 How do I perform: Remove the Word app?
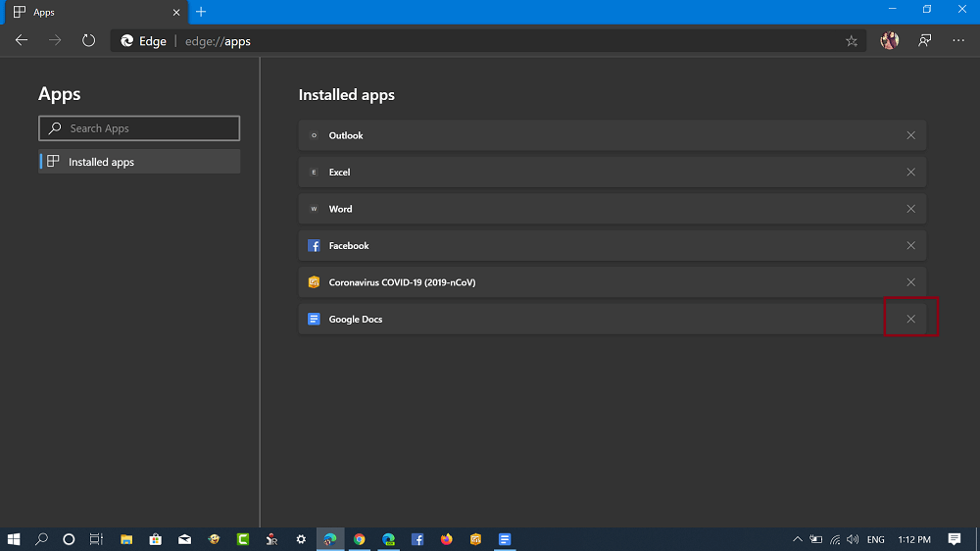910,209
